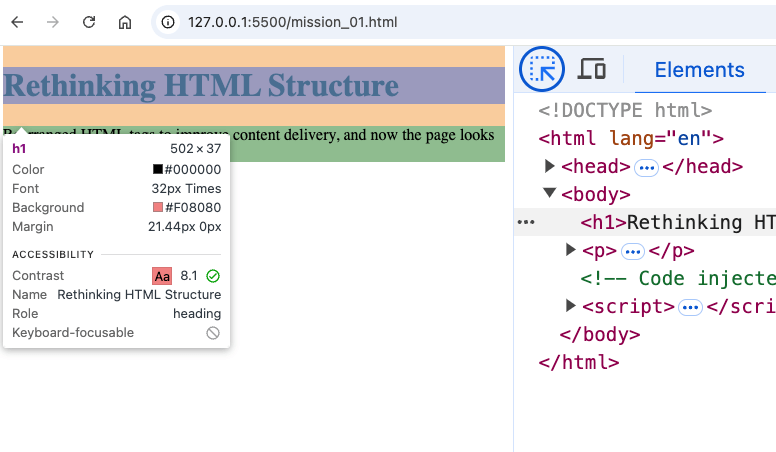Click the #F08080 background color swatch
Viewport: 776px width, 452px height.
click(157, 207)
